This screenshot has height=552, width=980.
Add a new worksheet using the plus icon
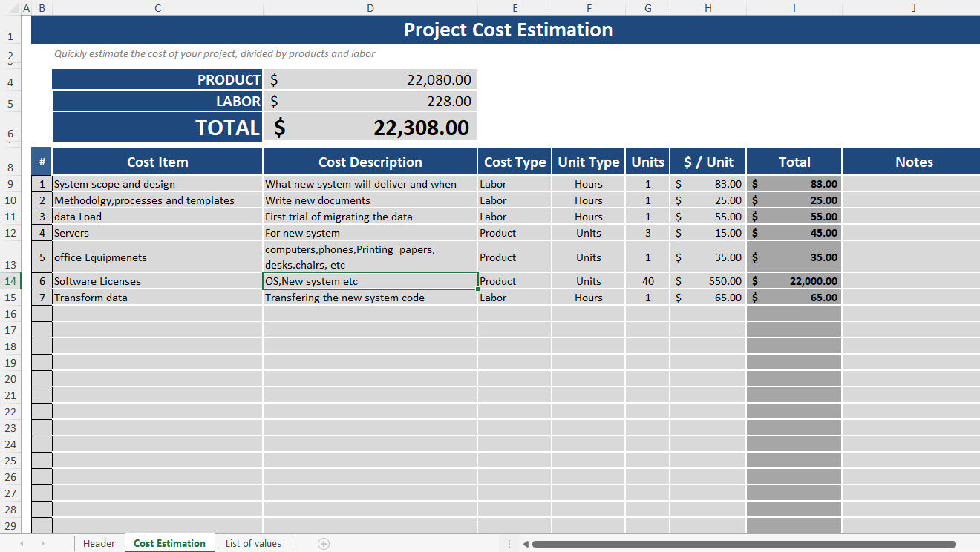(323, 543)
